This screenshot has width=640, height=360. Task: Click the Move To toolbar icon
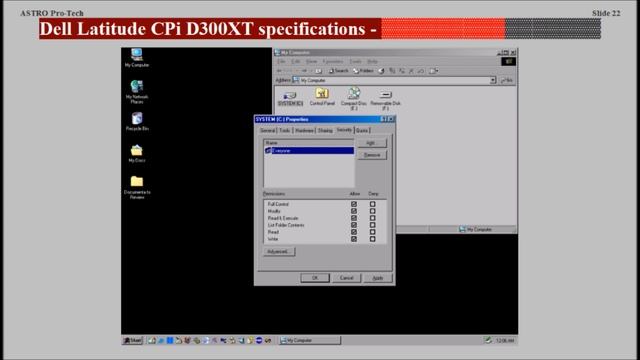click(392, 71)
